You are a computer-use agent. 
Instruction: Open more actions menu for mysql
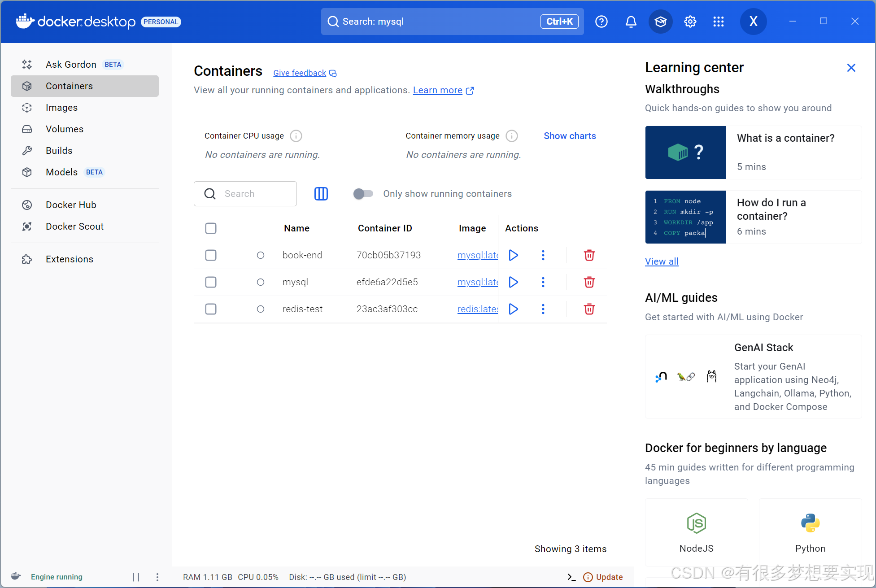(x=543, y=282)
